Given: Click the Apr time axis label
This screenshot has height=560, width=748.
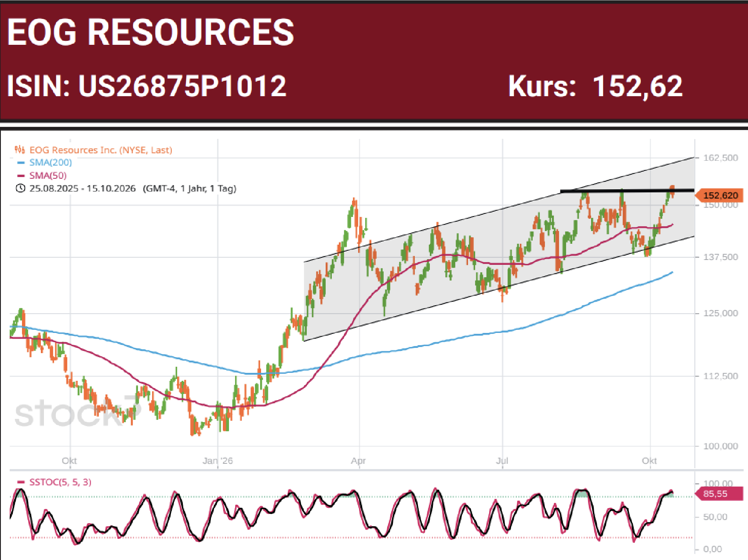Looking at the screenshot, I should [359, 461].
